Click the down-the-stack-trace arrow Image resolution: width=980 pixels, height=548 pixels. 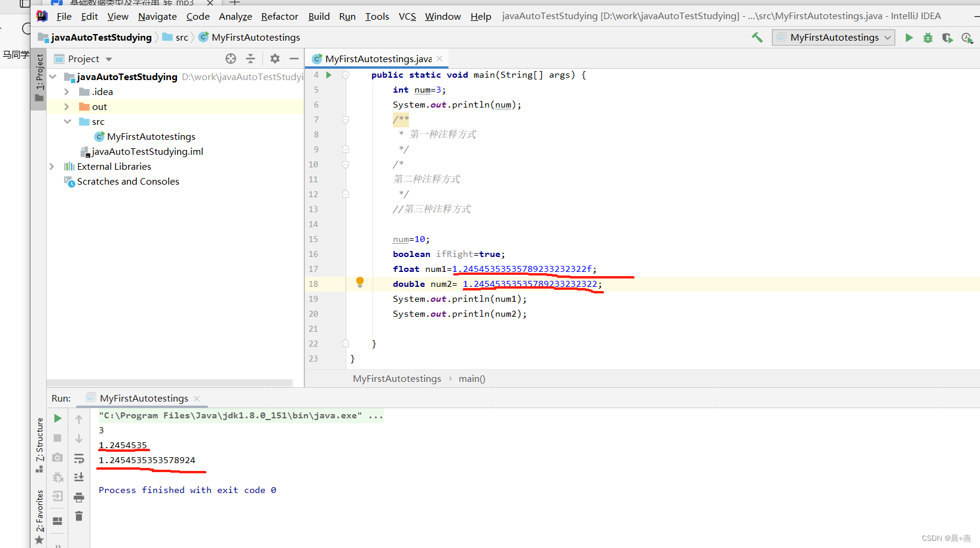[79, 439]
